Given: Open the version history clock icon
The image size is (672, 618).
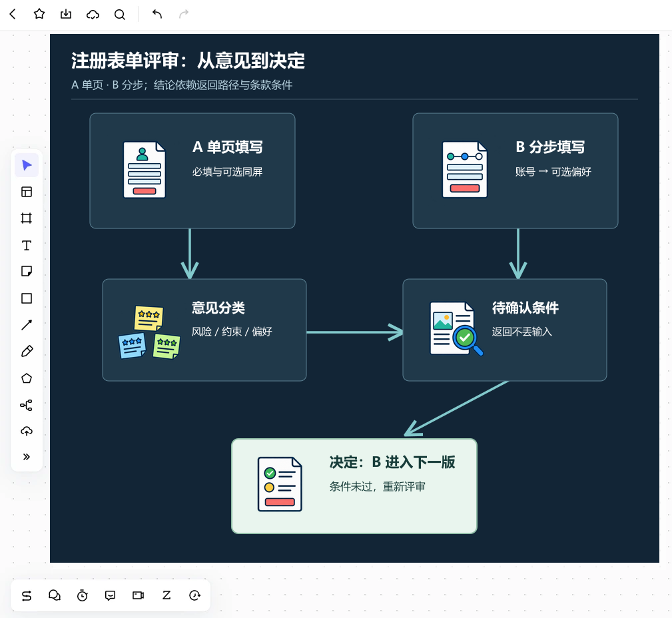Looking at the screenshot, I should click(x=194, y=595).
